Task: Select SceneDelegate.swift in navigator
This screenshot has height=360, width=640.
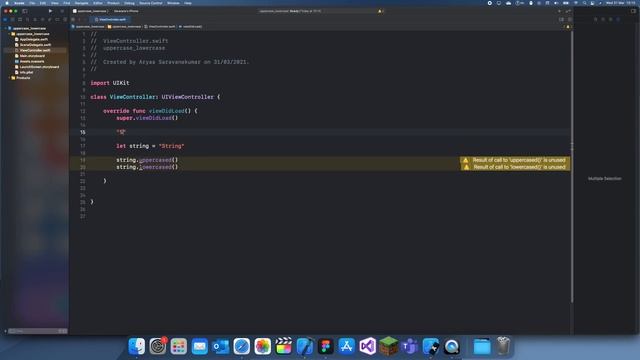Action: 35,45
